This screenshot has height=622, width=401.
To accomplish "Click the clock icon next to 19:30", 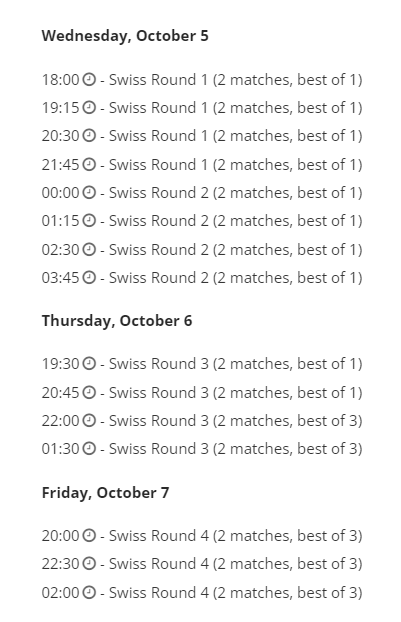I will [89, 363].
